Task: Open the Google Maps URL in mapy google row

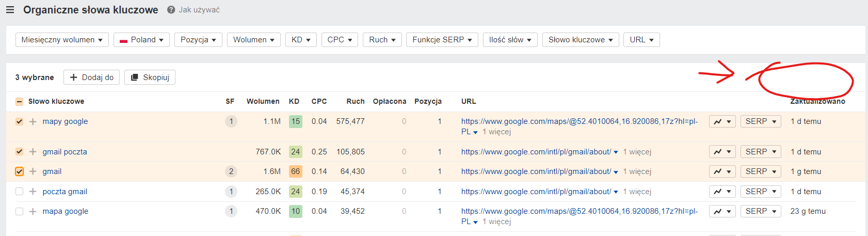Action: coord(580,127)
